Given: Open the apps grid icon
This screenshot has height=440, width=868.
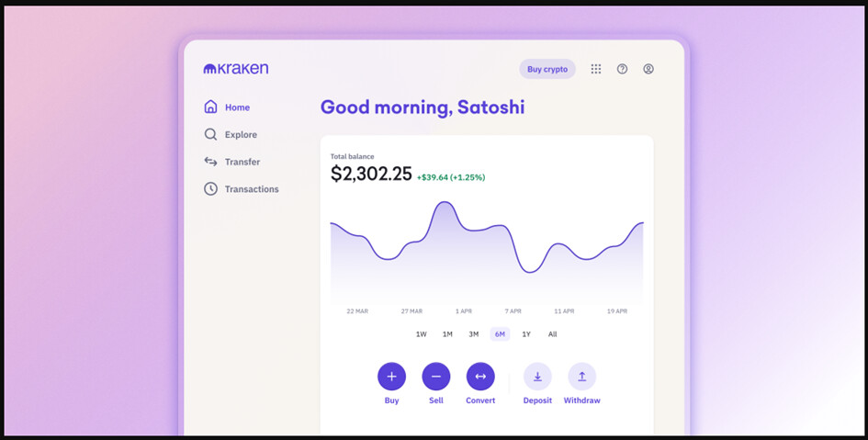Looking at the screenshot, I should (595, 69).
